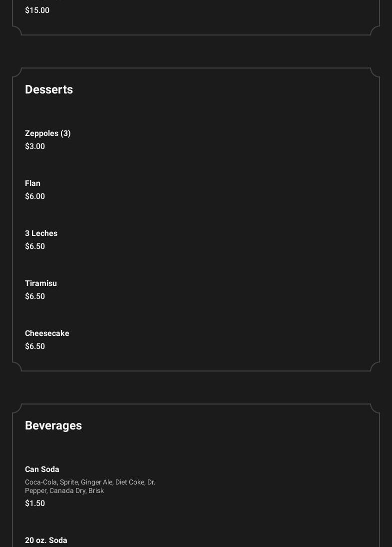The width and height of the screenshot is (392, 547).
Task: Select Tiramisu from the Desserts list
Action: 41,283
